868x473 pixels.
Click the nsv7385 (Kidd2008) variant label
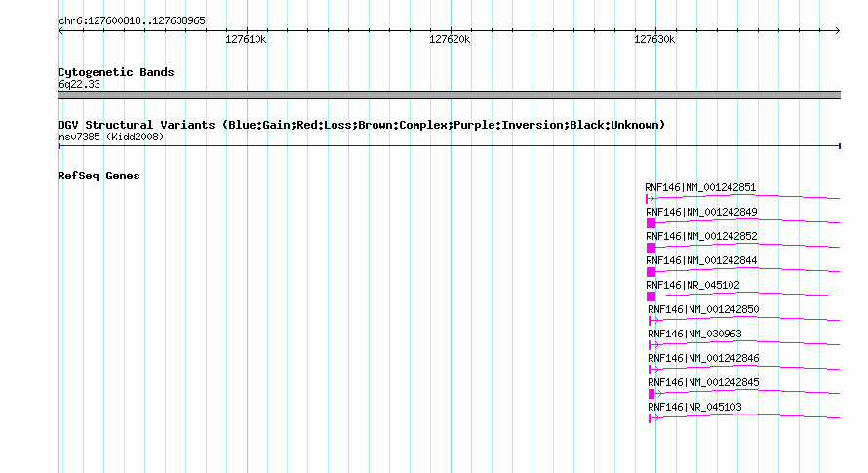point(111,137)
